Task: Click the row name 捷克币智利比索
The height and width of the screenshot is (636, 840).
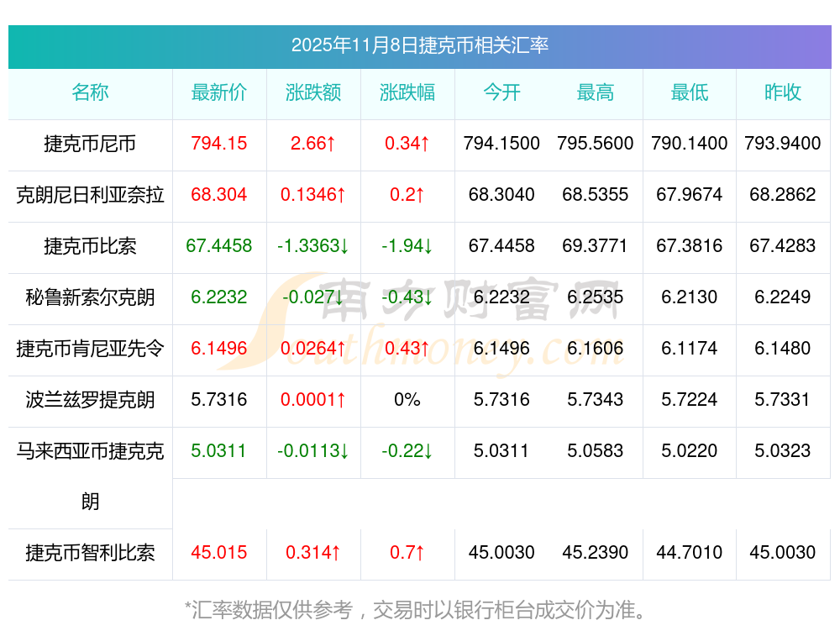Action: tap(90, 553)
